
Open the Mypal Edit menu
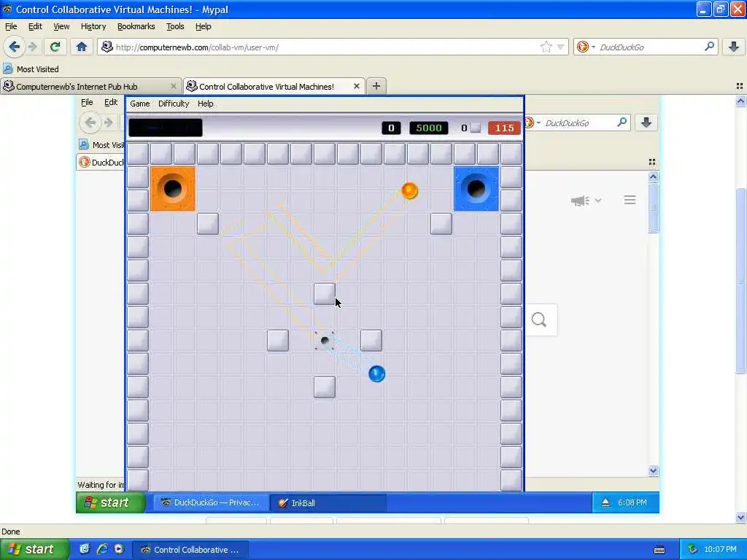[35, 26]
